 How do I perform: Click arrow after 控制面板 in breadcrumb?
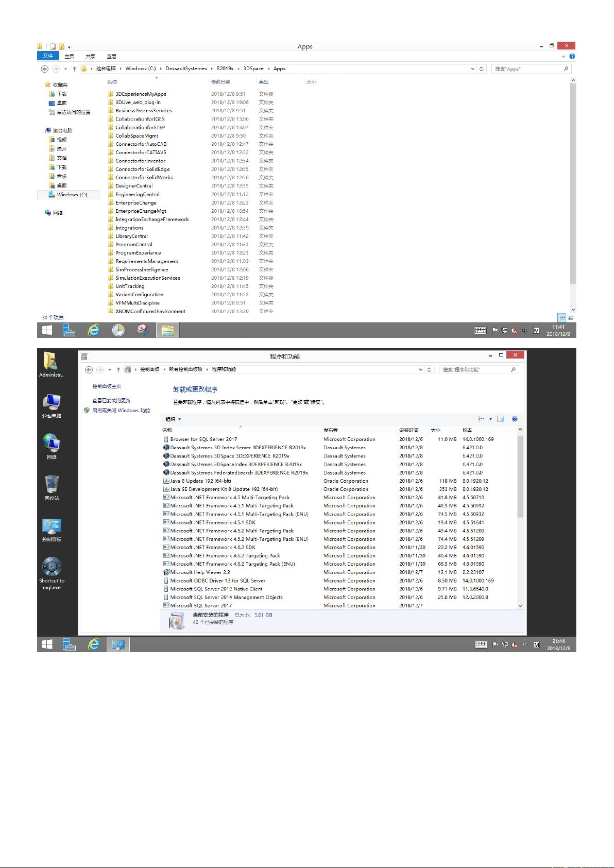(164, 369)
